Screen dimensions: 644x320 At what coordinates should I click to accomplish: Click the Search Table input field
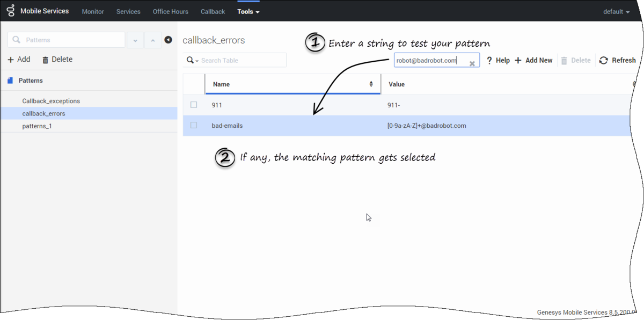[x=241, y=61]
